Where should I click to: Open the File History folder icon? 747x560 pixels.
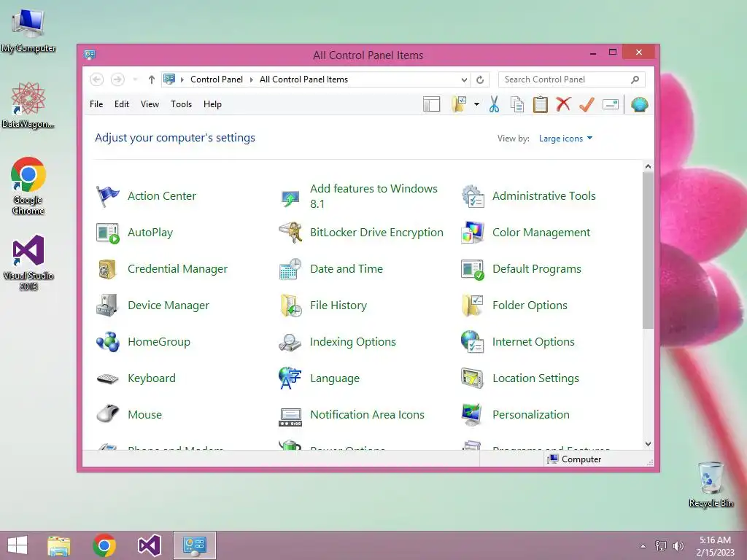pyautogui.click(x=290, y=306)
